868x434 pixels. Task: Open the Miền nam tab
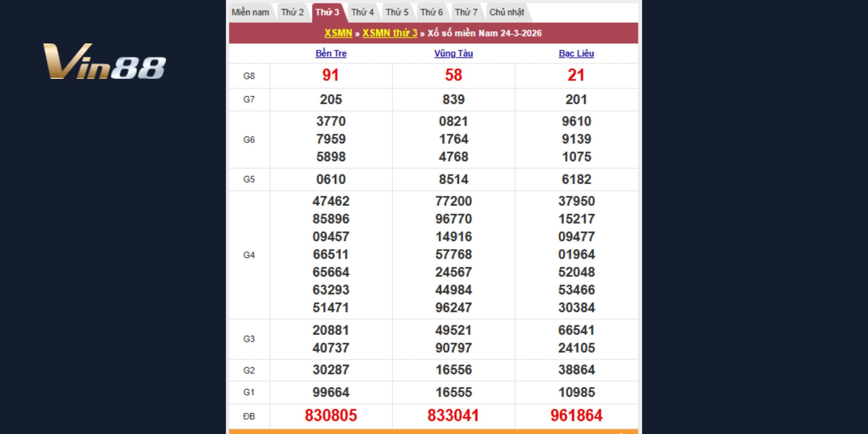pos(250,12)
